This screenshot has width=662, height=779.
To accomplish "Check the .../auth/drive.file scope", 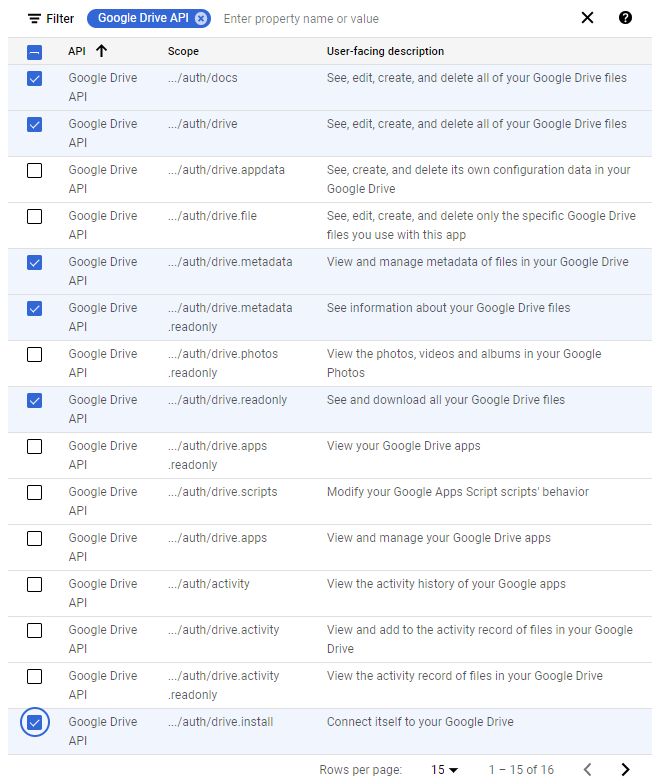I will tap(34, 217).
